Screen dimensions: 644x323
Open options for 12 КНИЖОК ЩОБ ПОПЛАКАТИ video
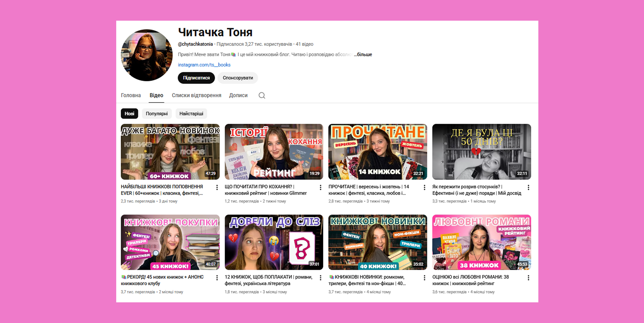tap(320, 278)
